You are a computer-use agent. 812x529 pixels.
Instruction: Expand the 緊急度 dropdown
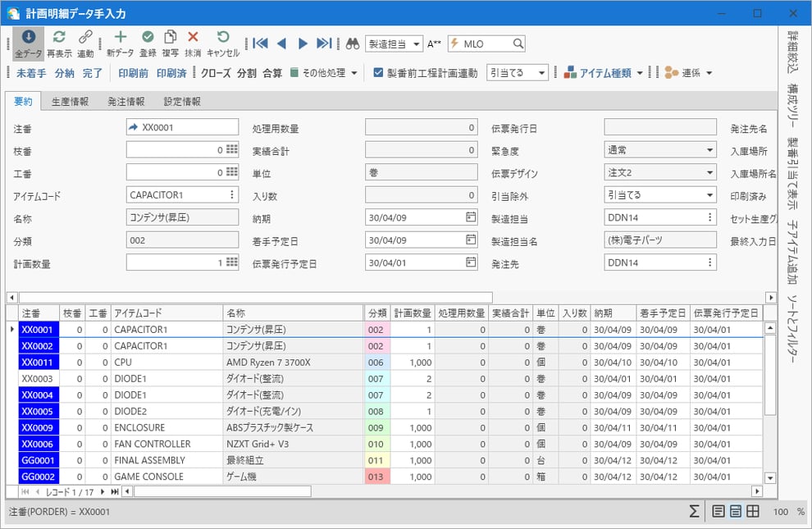tap(709, 150)
